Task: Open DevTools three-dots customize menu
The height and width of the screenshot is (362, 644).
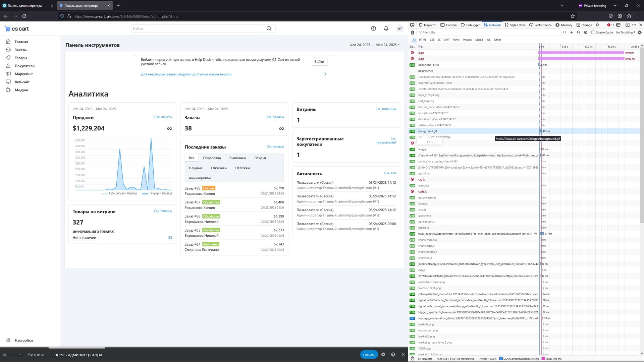Action: pyautogui.click(x=634, y=25)
